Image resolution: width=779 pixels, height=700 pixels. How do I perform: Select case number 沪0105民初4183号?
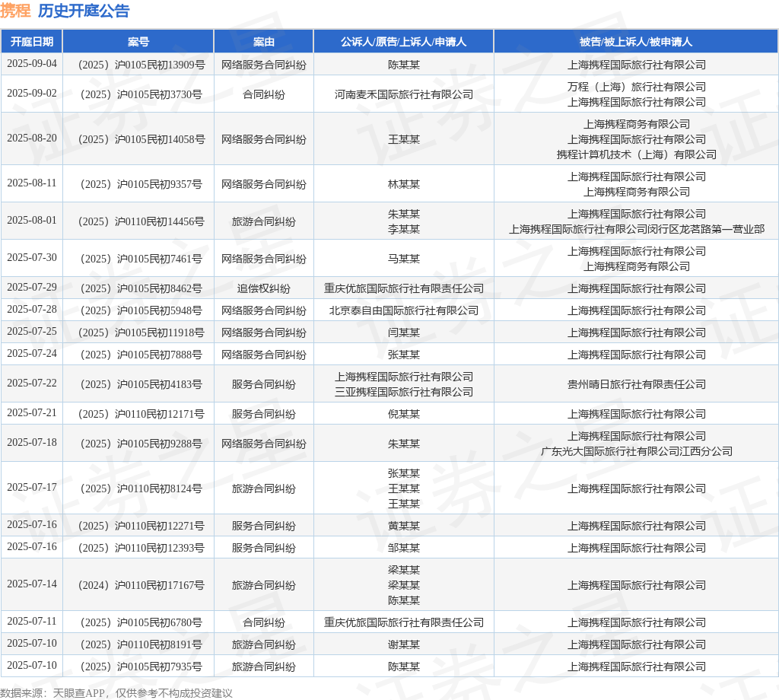pos(141,384)
